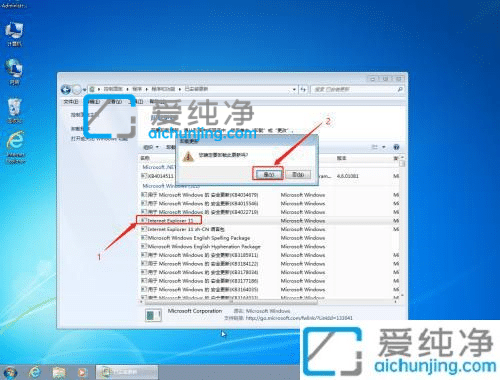Open the 查看(V) menu

pos(114,101)
